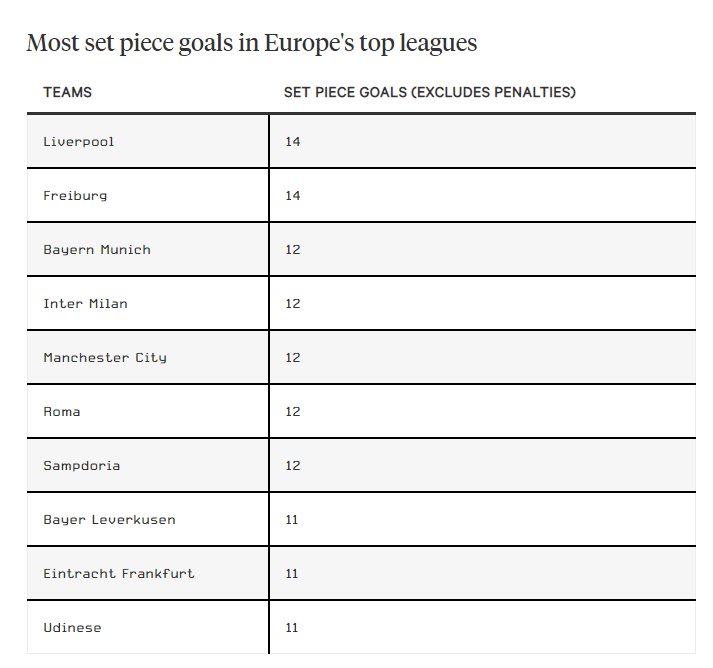Image resolution: width=713 pixels, height=668 pixels.
Task: Click the Manchester City team name
Action: (105, 358)
